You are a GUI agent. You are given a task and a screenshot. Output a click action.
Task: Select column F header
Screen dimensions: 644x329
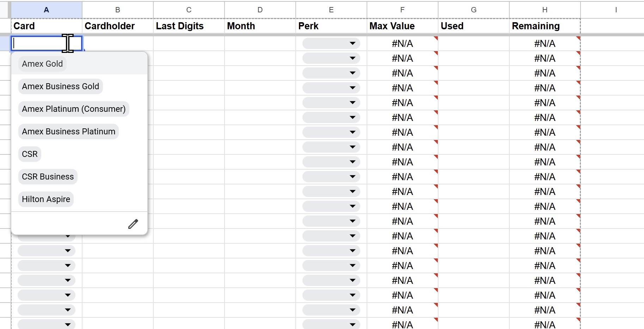[403, 10]
